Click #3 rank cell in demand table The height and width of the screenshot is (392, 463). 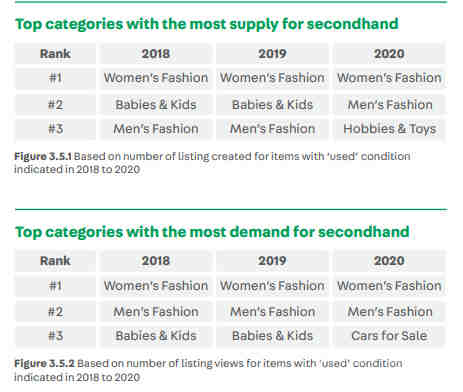(55, 336)
